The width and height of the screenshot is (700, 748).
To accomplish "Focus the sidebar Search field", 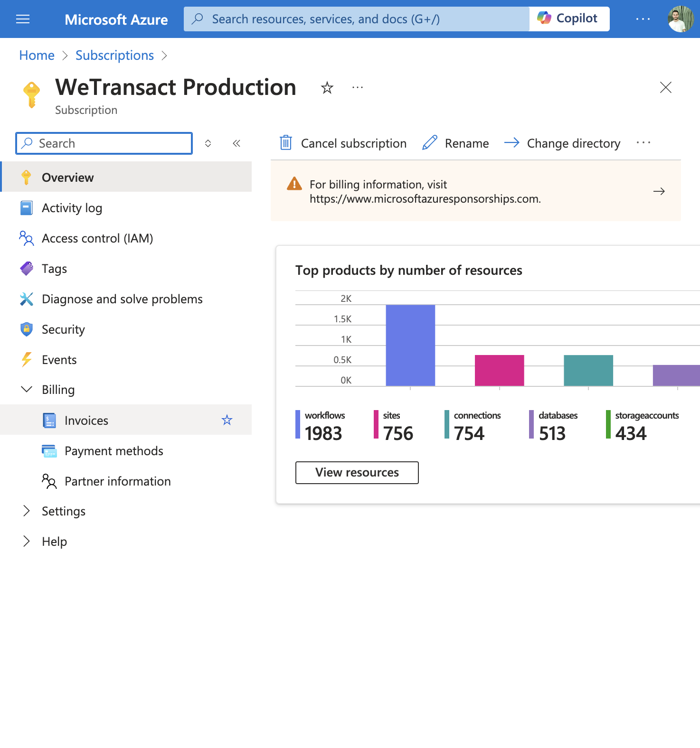I will coord(104,143).
